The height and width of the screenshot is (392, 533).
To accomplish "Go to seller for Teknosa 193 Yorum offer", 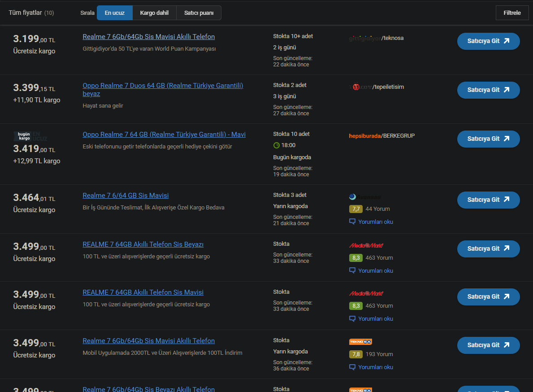I will 488,345.
